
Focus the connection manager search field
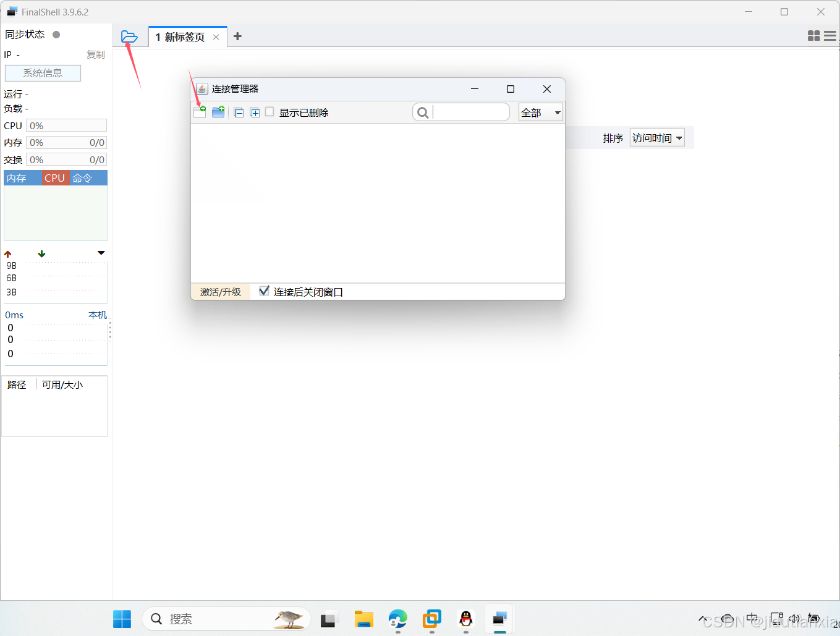(470, 112)
